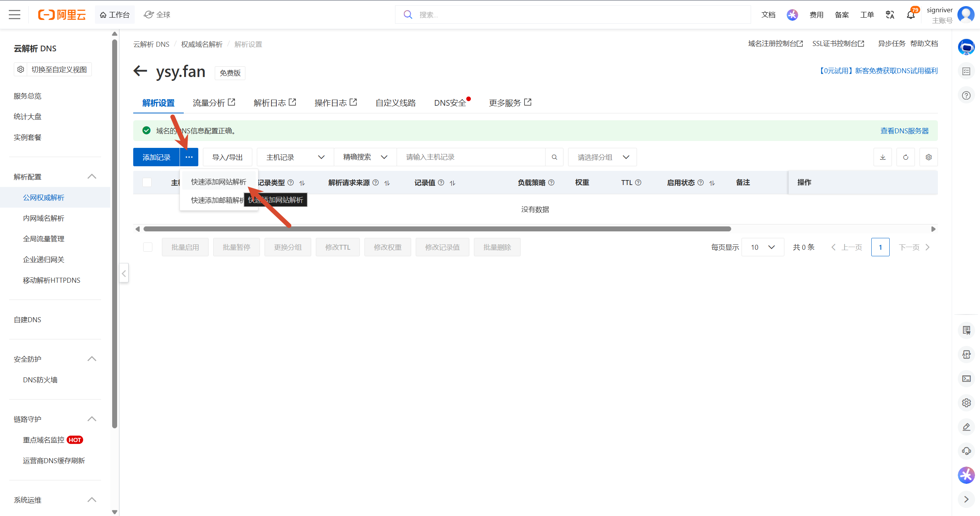
Task: Open the more options button next to 添加记录
Action: (x=189, y=157)
